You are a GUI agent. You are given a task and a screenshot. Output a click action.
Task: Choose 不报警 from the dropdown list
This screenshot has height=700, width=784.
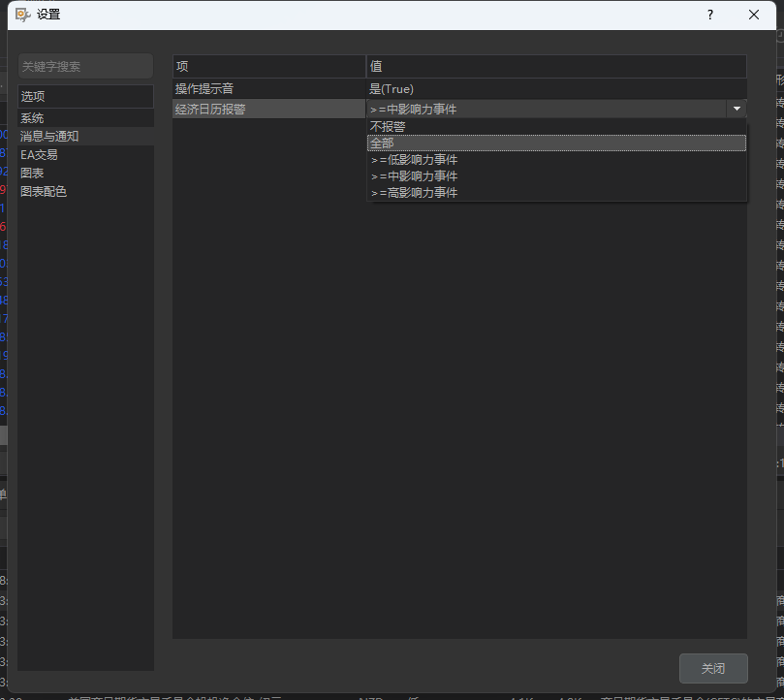pyautogui.click(x=388, y=126)
